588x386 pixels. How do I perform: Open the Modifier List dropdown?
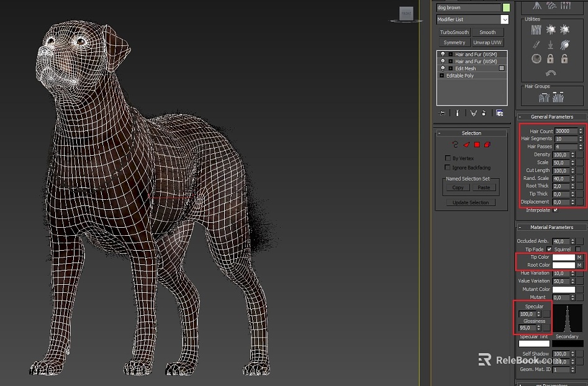pos(505,19)
